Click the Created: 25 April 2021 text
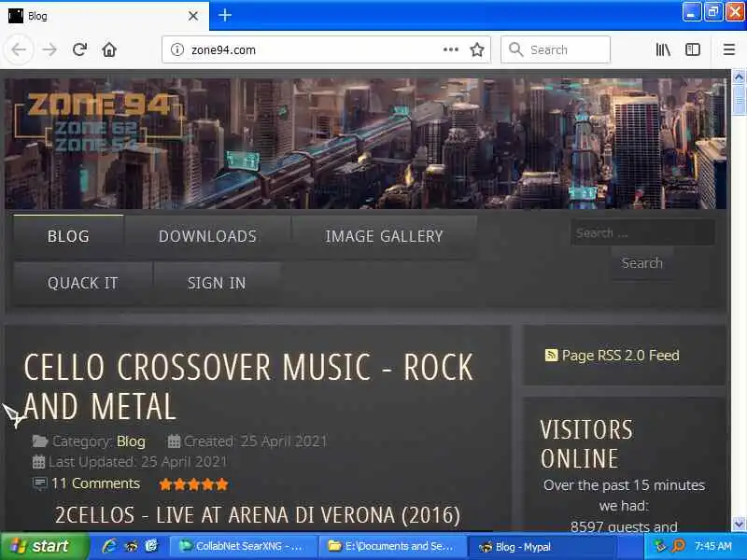This screenshot has height=560, width=747. click(255, 441)
